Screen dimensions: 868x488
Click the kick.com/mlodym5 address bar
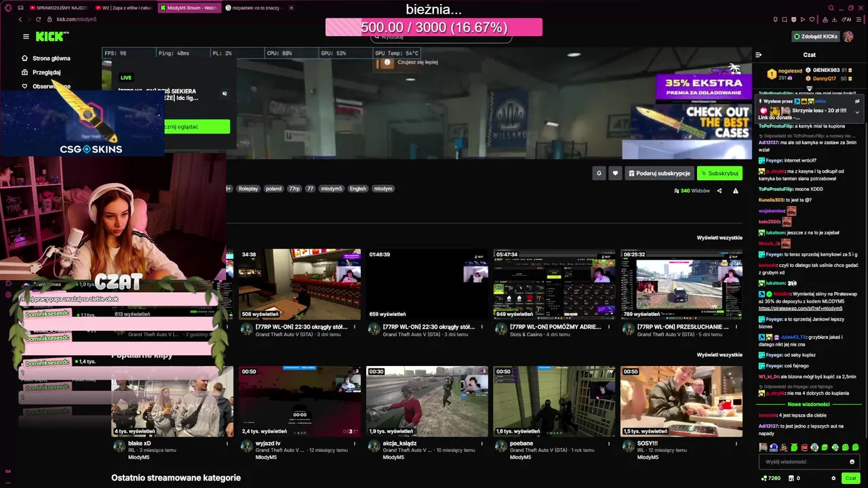pyautogui.click(x=77, y=20)
